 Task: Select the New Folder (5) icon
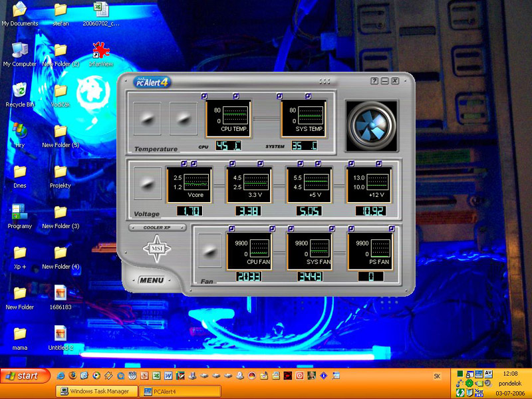point(61,136)
